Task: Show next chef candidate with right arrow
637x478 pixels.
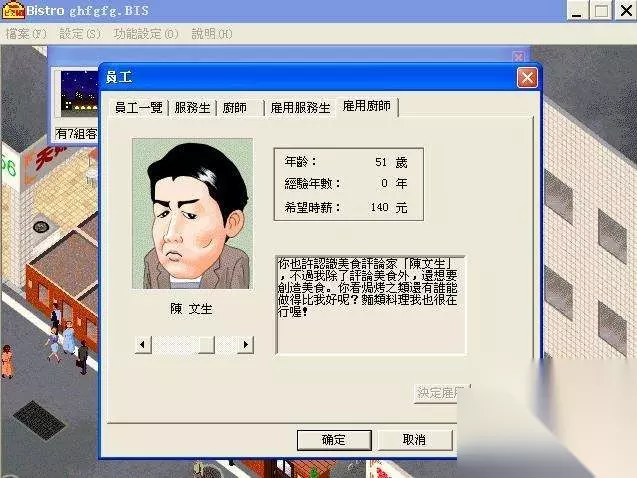Action: pyautogui.click(x=245, y=345)
